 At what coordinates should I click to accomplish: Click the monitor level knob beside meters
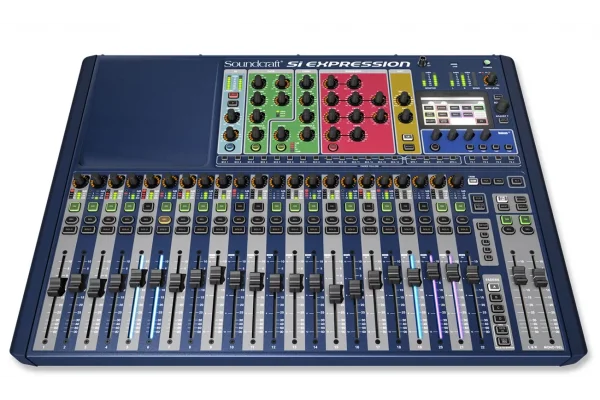(491, 79)
